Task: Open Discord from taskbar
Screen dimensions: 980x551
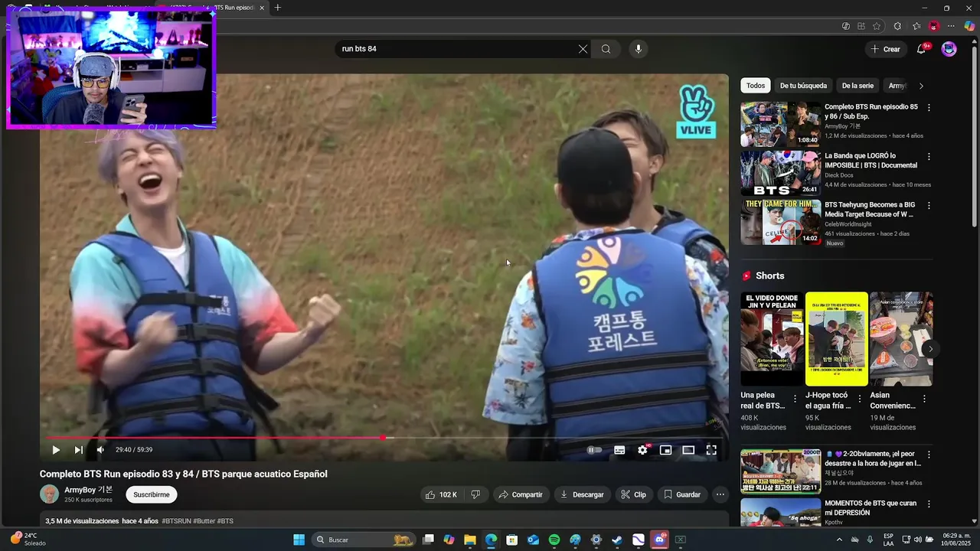Action: [x=659, y=540]
